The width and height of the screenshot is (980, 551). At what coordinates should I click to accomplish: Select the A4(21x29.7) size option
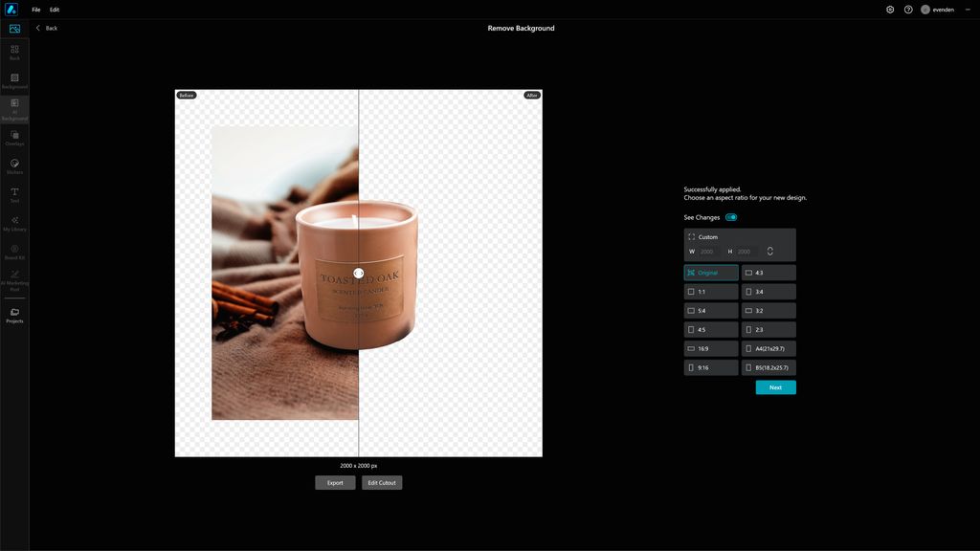768,348
